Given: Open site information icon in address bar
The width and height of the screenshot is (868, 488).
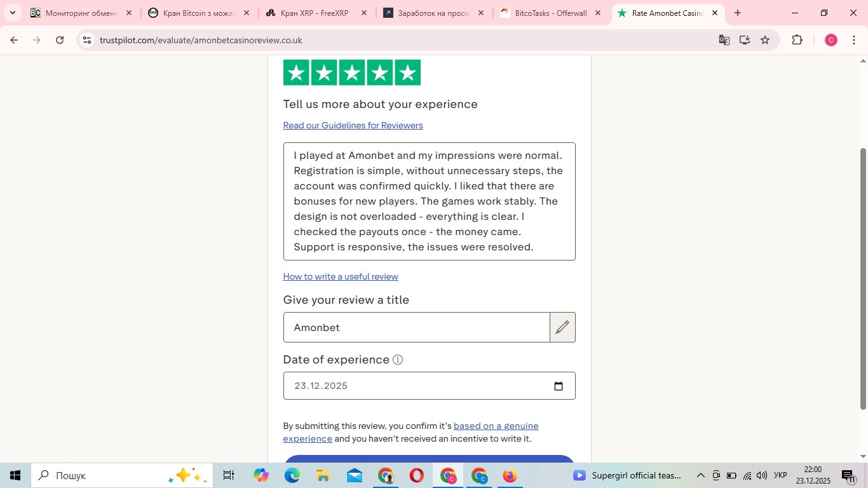Looking at the screenshot, I should (87, 40).
